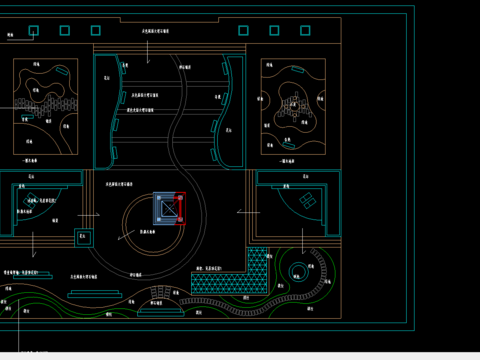This screenshot has width=480, height=360.
Task: Select the small cyan concentric circle in the garden
Action: [x=298, y=272]
